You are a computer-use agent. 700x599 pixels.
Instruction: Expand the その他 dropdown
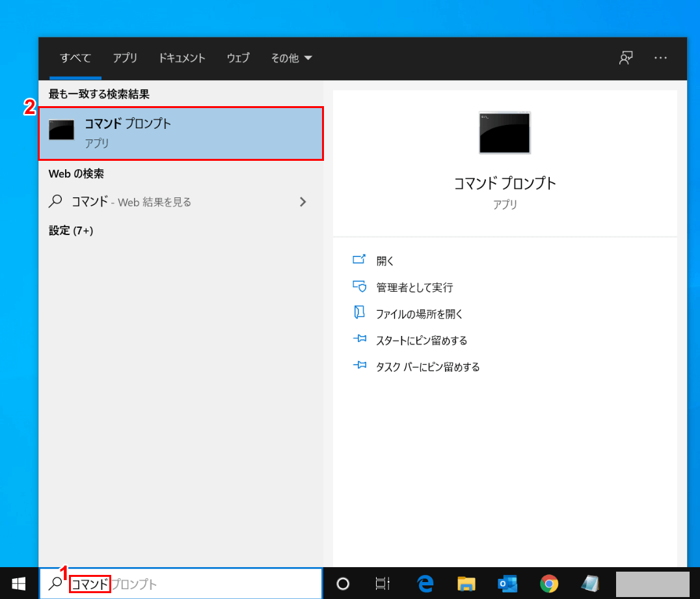click(291, 58)
